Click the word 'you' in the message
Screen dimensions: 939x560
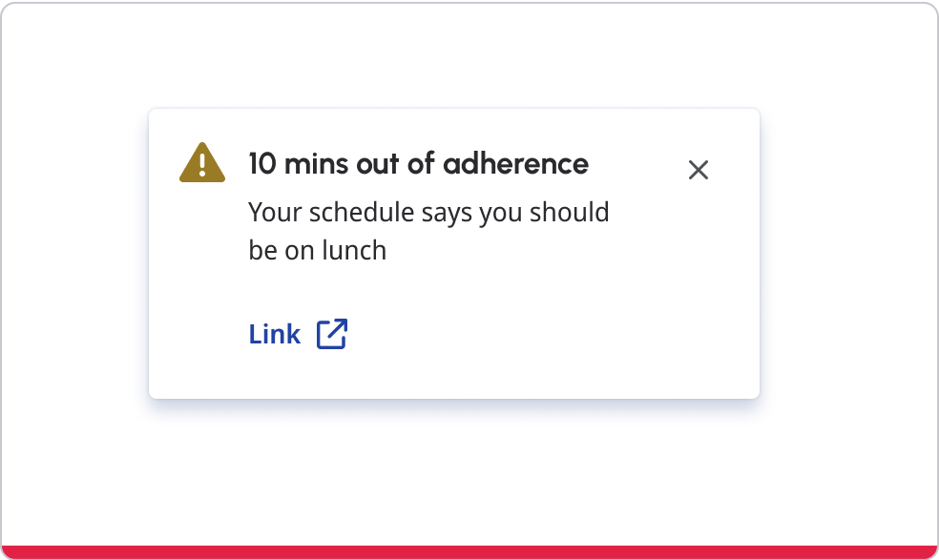[x=499, y=212]
